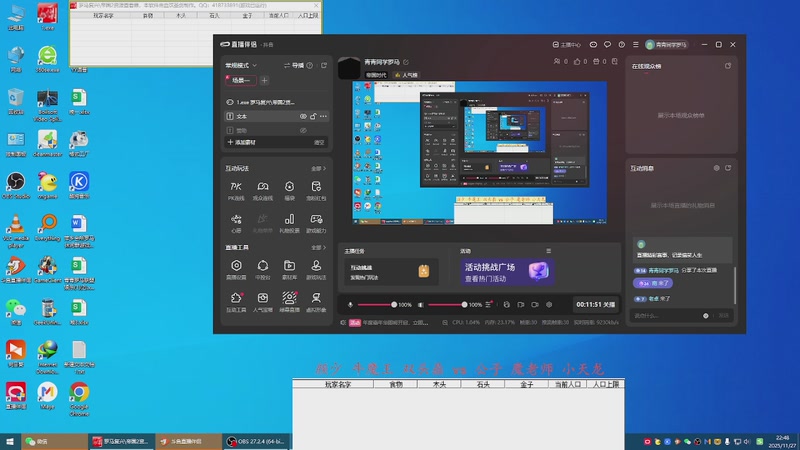800x450 pixels.
Task: Open the Windows Start menu
Action: pyautogui.click(x=10, y=441)
